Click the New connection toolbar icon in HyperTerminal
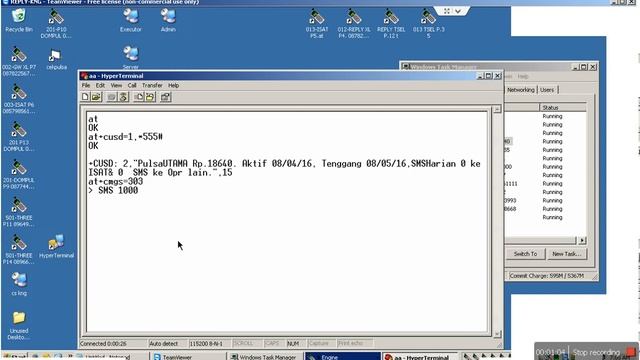 [85, 97]
